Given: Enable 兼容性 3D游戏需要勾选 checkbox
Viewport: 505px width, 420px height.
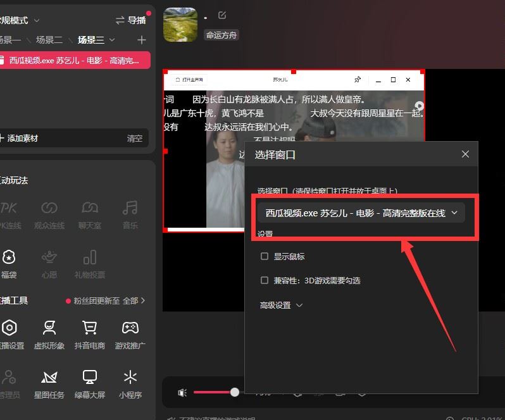Looking at the screenshot, I should 265,280.
